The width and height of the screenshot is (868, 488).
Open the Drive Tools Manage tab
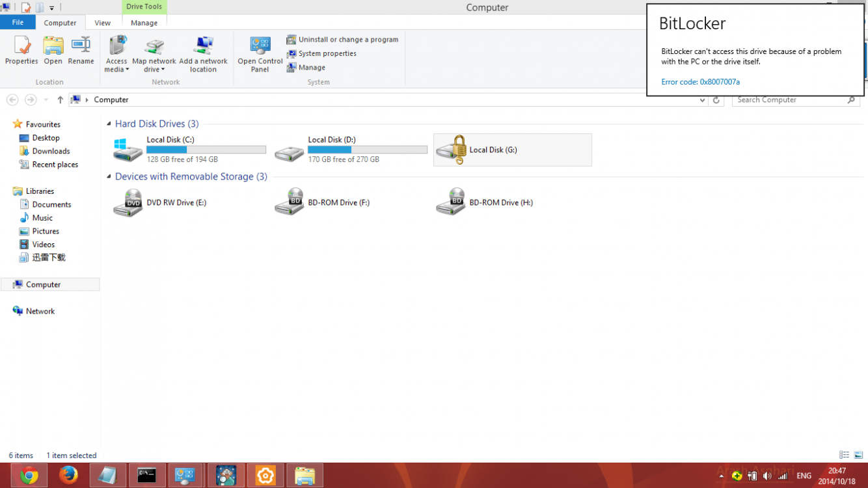click(144, 22)
